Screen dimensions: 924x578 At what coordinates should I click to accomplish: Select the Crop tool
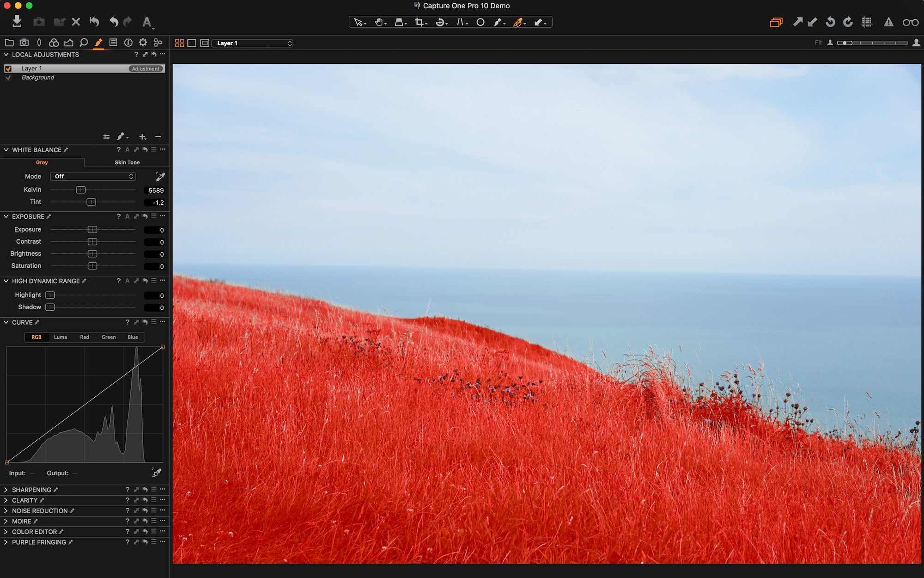[420, 22]
